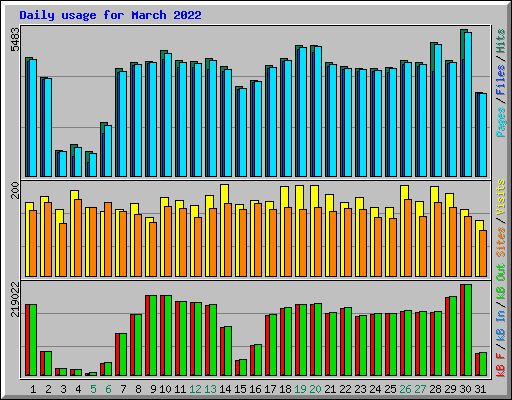Viewport: 512px width, 400px height.
Task: Click green weekend day label 26
Action: 405,389
